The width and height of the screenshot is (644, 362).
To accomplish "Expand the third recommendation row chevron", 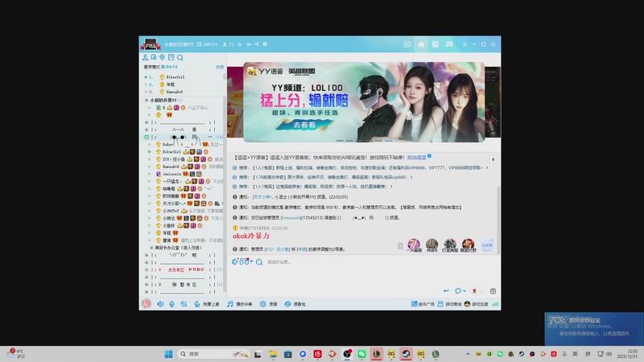I will click(x=391, y=187).
